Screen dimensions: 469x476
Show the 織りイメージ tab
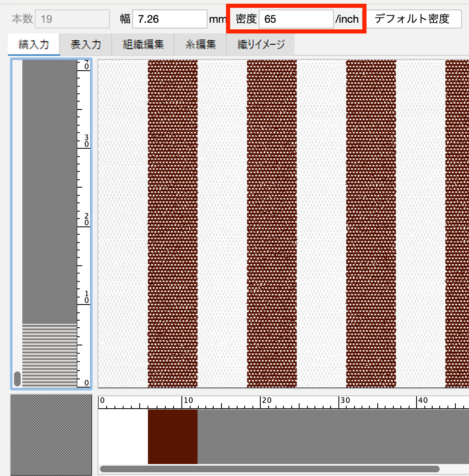click(x=261, y=45)
